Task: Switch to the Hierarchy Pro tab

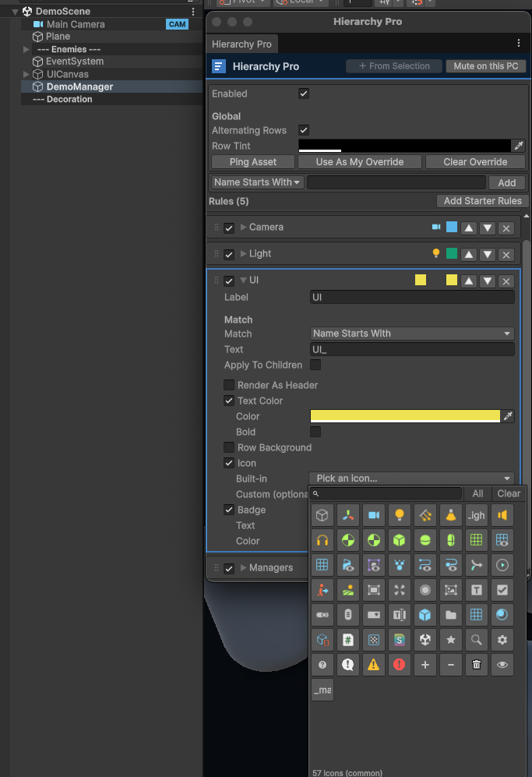Action: pos(241,44)
